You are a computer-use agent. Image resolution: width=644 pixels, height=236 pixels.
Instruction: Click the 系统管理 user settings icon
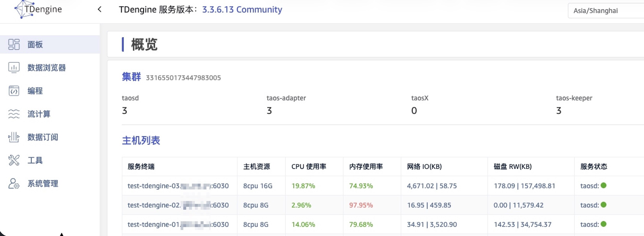coord(14,183)
